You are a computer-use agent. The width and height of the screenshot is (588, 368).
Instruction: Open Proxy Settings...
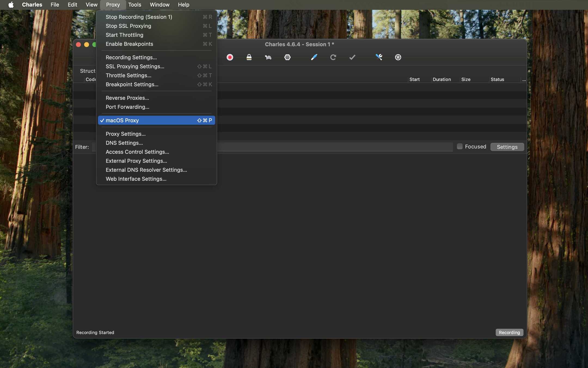pyautogui.click(x=157, y=134)
